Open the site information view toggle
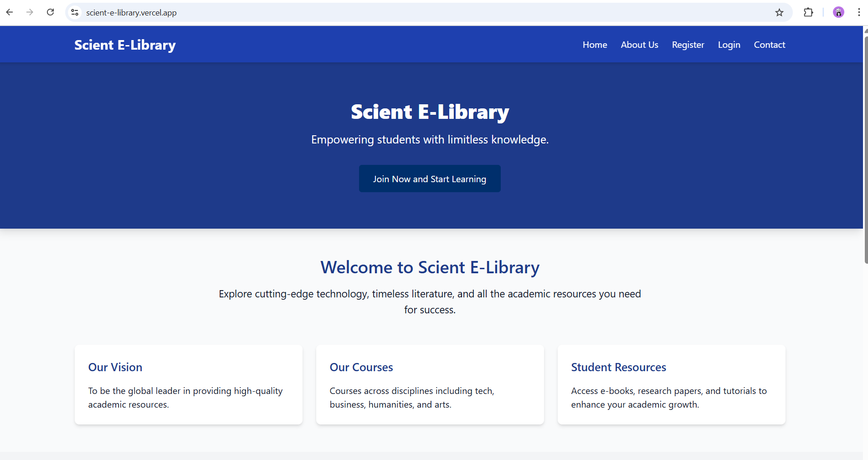Viewport: 868px width, 460px height. pyautogui.click(x=74, y=12)
